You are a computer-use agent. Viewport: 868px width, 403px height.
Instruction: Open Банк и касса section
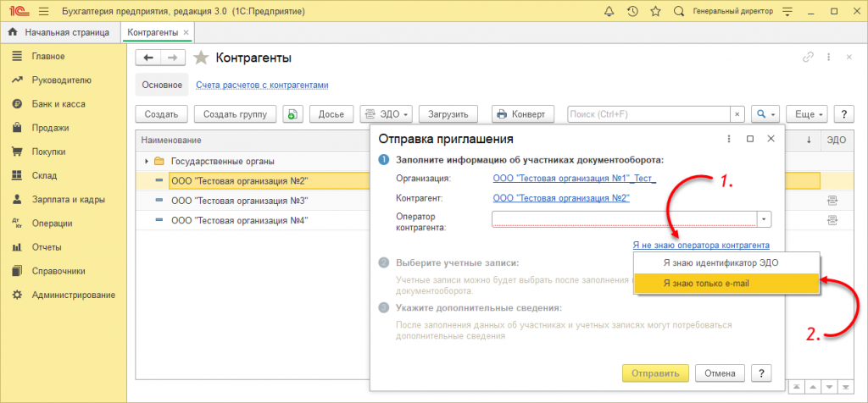pyautogui.click(x=58, y=104)
